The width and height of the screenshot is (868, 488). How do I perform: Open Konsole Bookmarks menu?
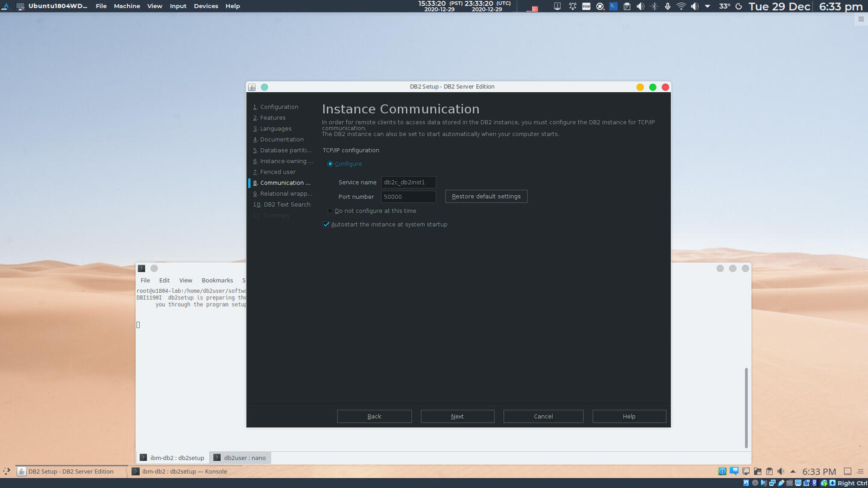217,280
